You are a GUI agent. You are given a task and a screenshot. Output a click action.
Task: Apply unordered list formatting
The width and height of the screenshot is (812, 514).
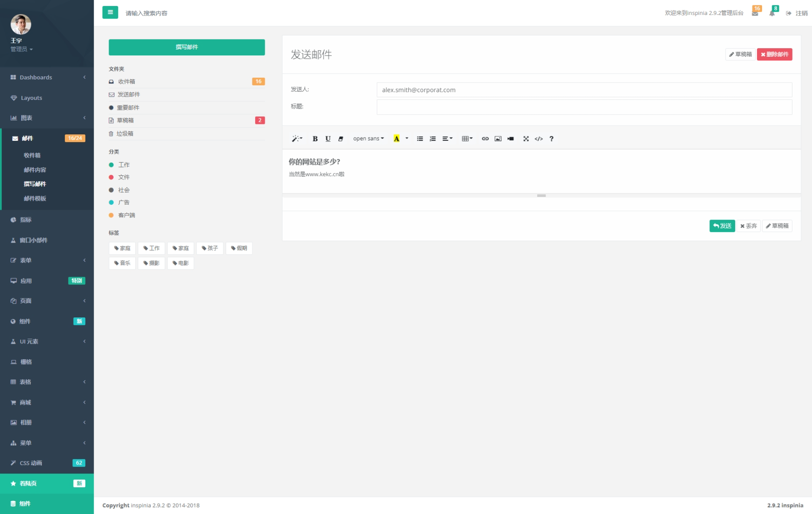click(x=420, y=138)
